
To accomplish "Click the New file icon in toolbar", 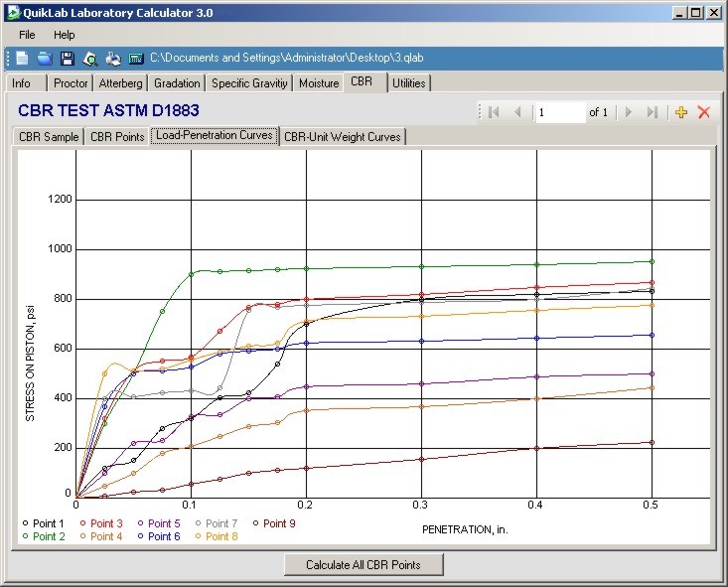I will (22, 60).
